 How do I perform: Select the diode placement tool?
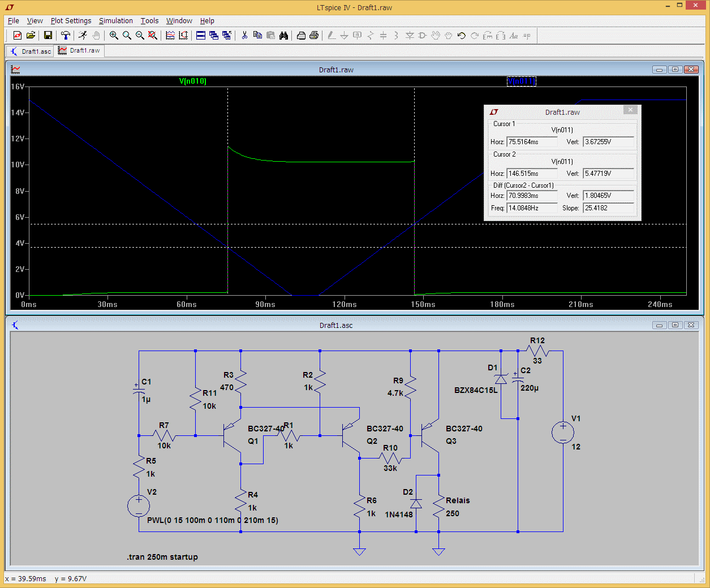point(410,35)
